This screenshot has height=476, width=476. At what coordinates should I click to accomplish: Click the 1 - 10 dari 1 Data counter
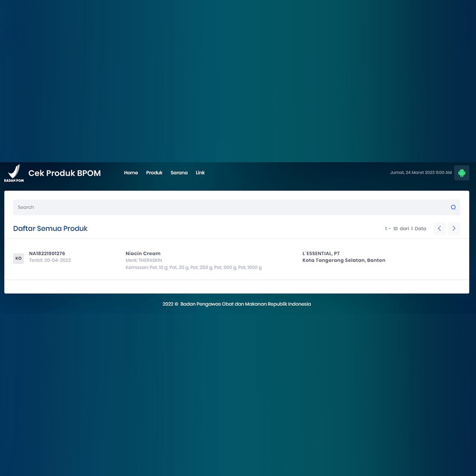[x=405, y=229]
